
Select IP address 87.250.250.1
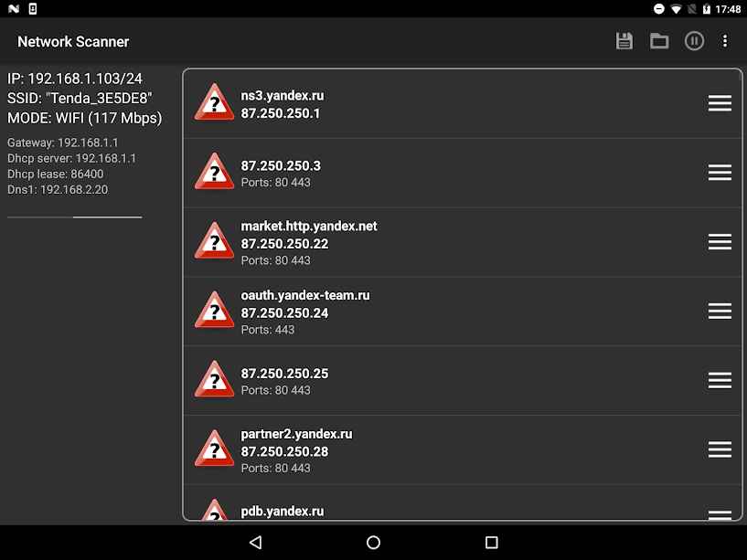pos(281,113)
